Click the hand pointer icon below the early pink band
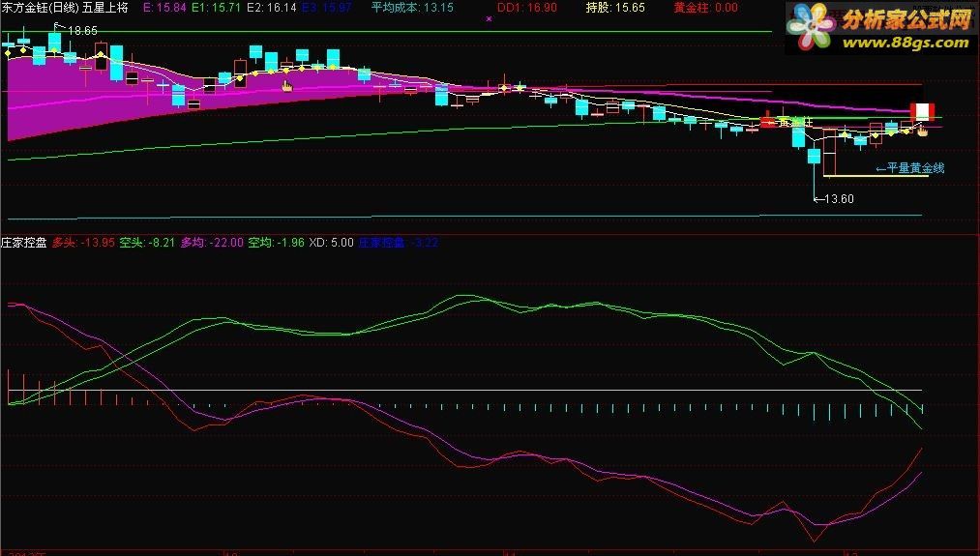 click(287, 86)
